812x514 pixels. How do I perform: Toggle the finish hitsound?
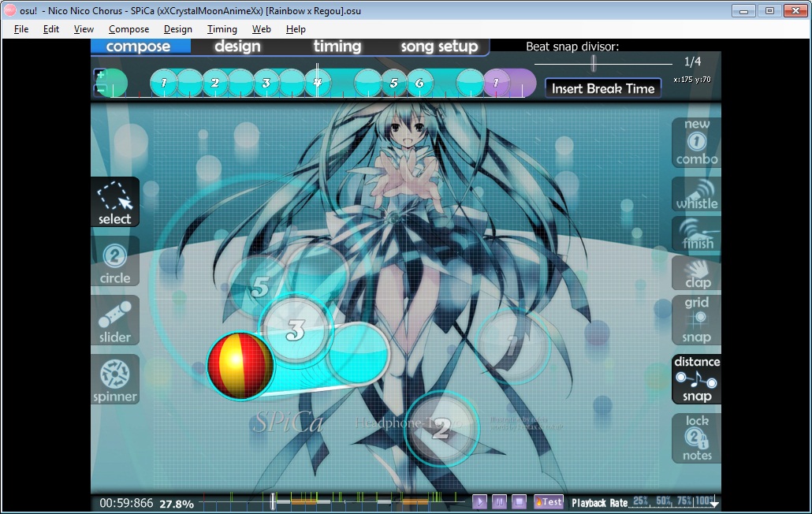(x=697, y=233)
